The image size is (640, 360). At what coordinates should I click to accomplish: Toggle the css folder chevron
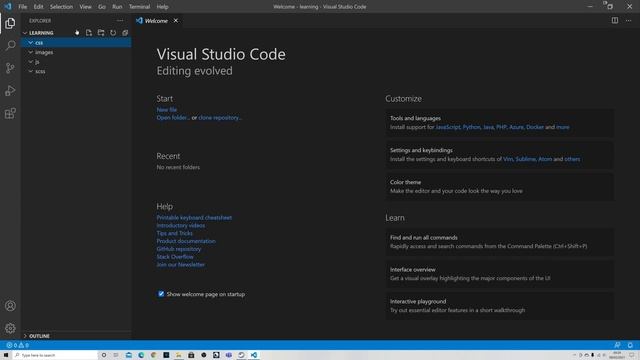point(31,42)
